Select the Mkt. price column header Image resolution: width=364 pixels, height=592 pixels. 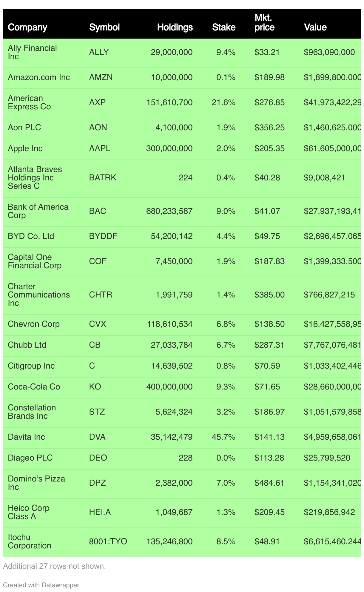264,23
